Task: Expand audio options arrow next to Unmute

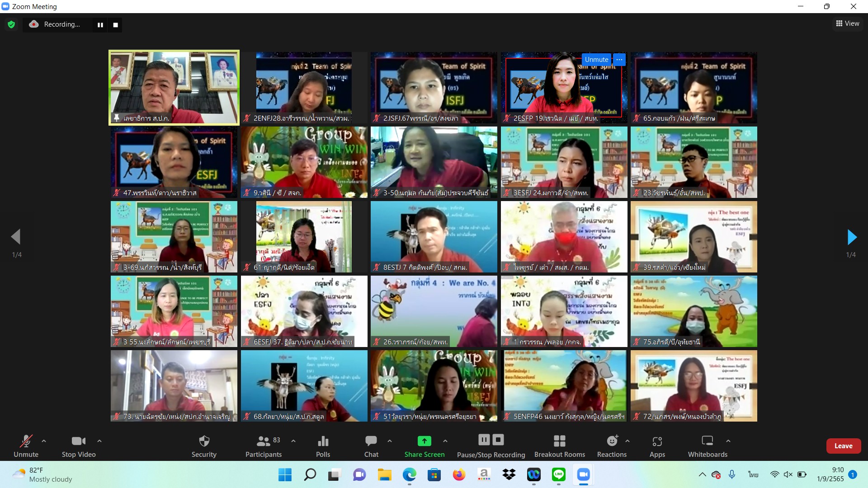Action: point(44,441)
